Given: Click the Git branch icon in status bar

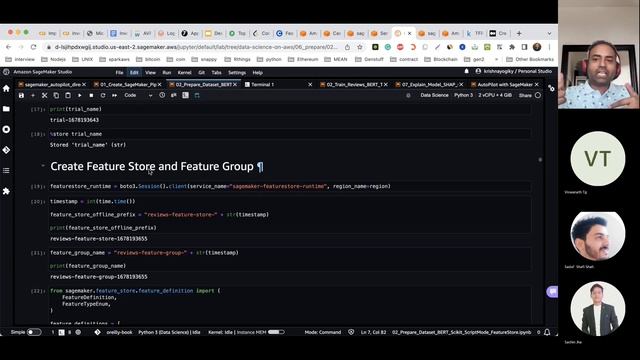Looking at the screenshot, I should 98,332.
